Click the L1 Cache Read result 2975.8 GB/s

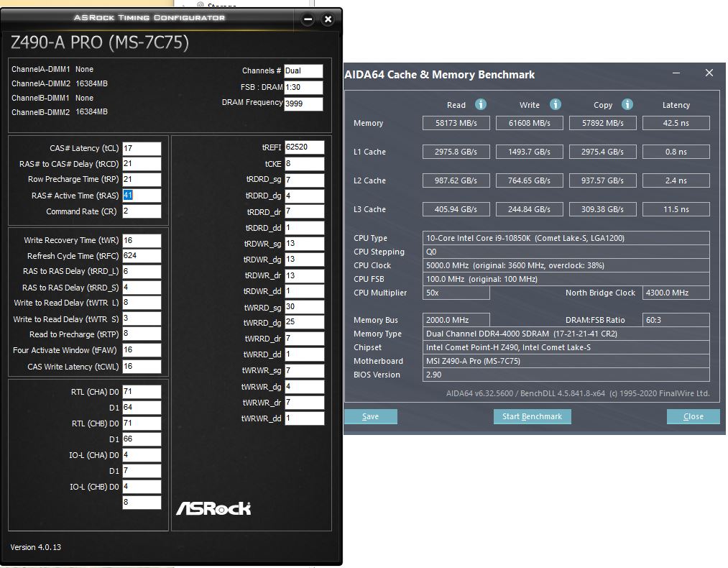tap(456, 152)
